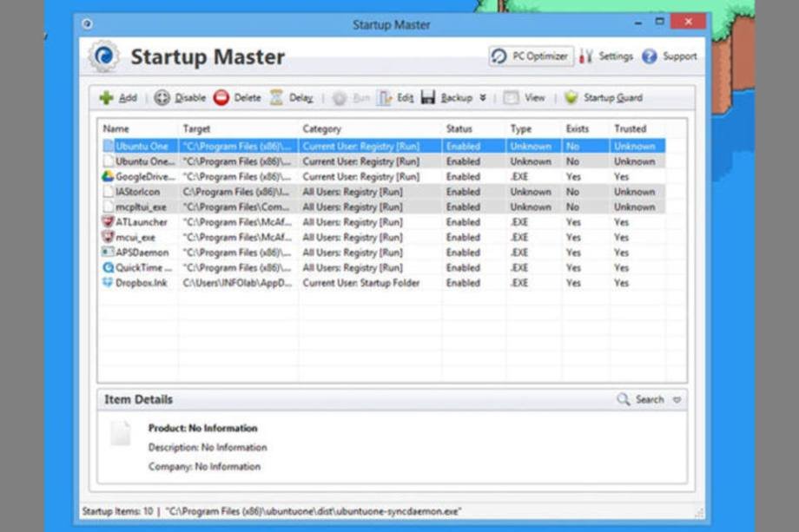
Task: Click the green Add plus icon
Action: [106, 98]
